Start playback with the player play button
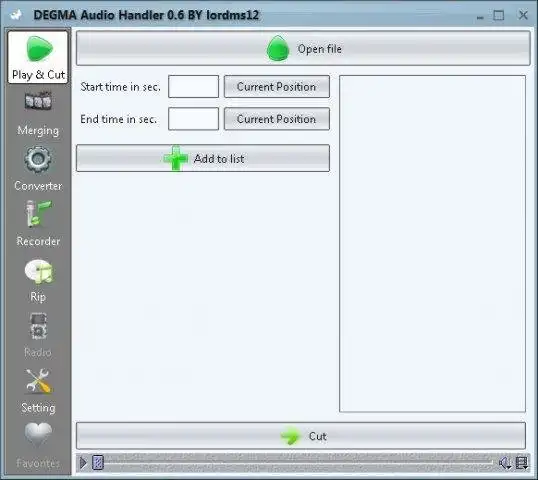This screenshot has height=480, width=538. pos(83,463)
